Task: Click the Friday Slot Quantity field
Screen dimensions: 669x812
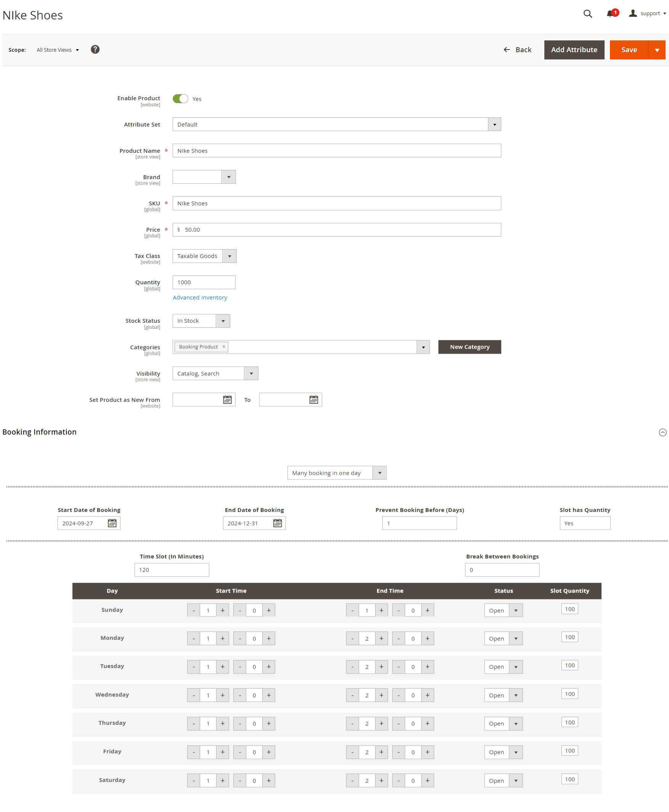Action: point(570,750)
